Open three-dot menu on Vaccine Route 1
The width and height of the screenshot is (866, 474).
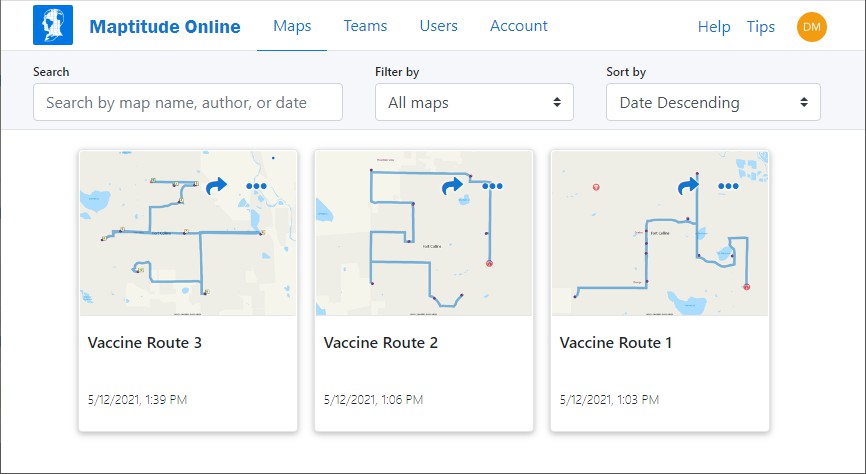[x=728, y=186]
